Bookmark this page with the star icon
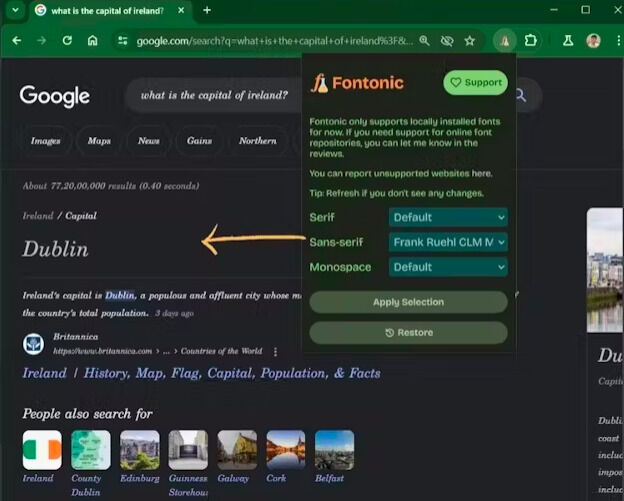Viewport: 624px width, 501px height. tap(469, 41)
